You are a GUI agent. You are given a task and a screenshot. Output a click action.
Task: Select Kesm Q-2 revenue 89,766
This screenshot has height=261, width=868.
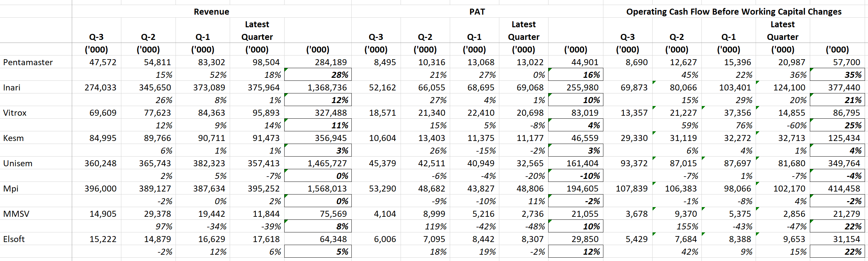(x=157, y=138)
